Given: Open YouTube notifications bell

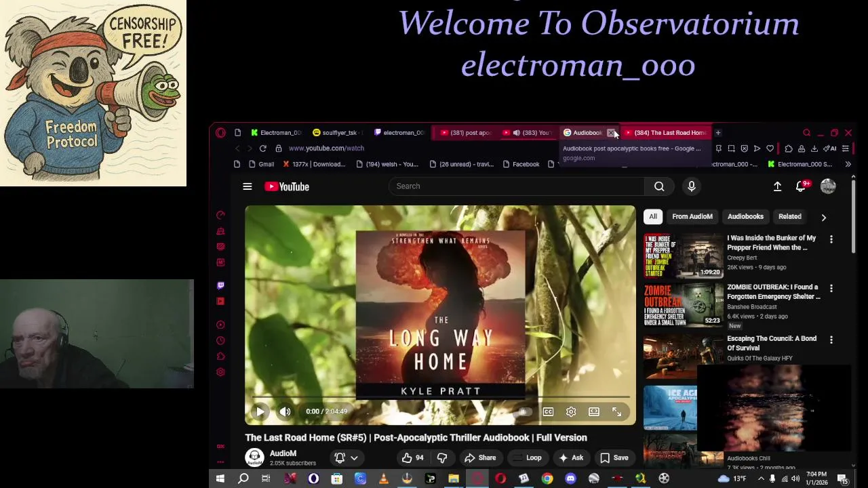Looking at the screenshot, I should [802, 186].
